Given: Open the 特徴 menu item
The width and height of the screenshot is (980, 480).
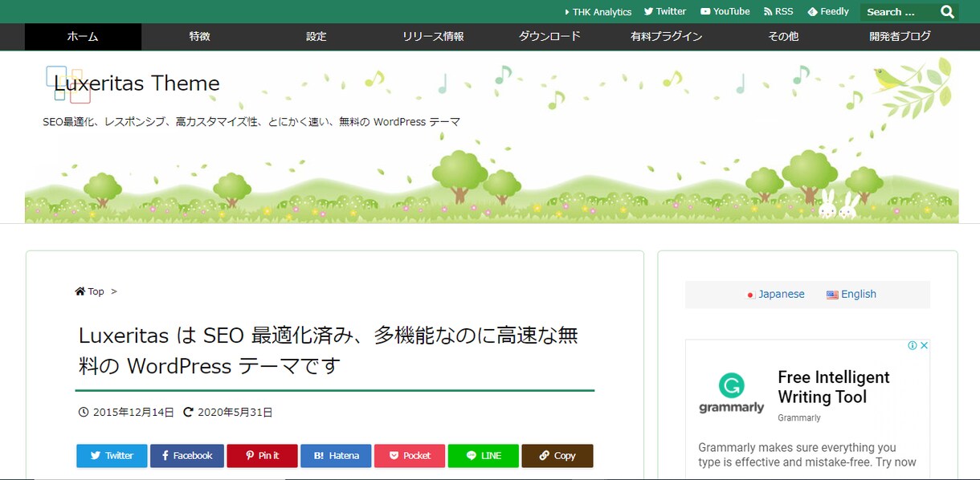Looking at the screenshot, I should pyautogui.click(x=199, y=36).
